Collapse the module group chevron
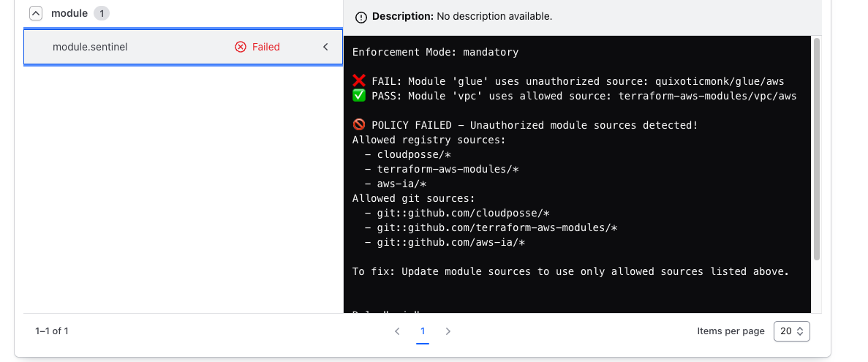The image size is (868, 362). (x=35, y=13)
